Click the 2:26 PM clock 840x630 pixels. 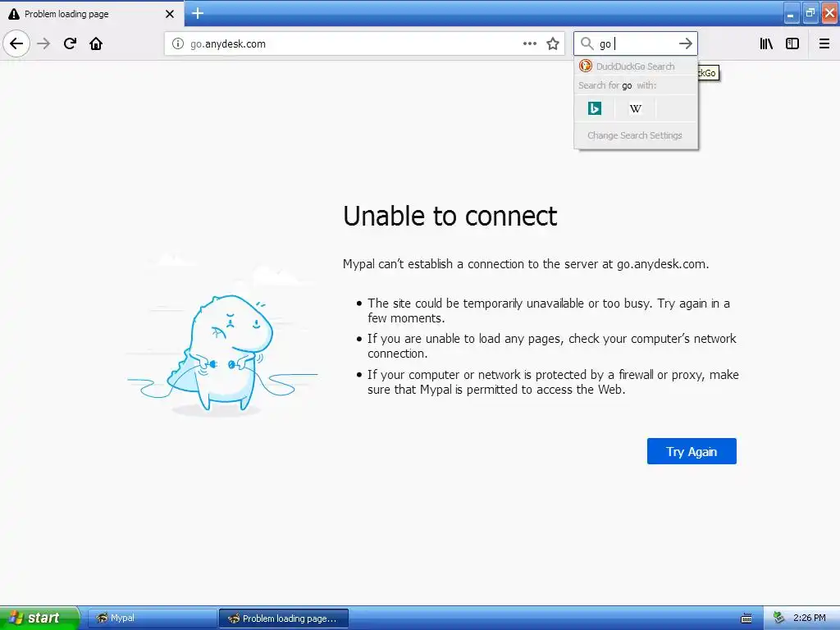click(810, 618)
